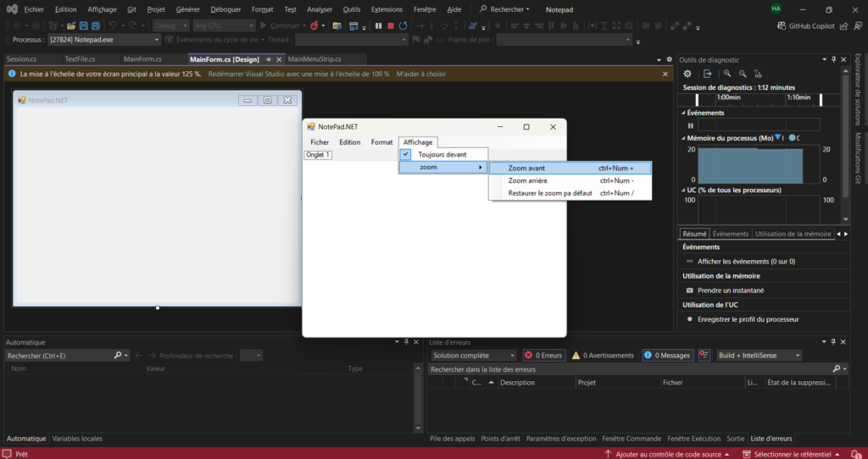868x459 pixels.
Task: Click the diagnostic session timeline ruler
Action: pyautogui.click(x=759, y=98)
